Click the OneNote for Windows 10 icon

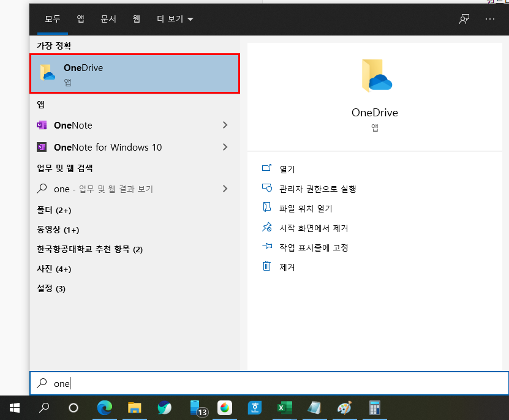click(42, 147)
